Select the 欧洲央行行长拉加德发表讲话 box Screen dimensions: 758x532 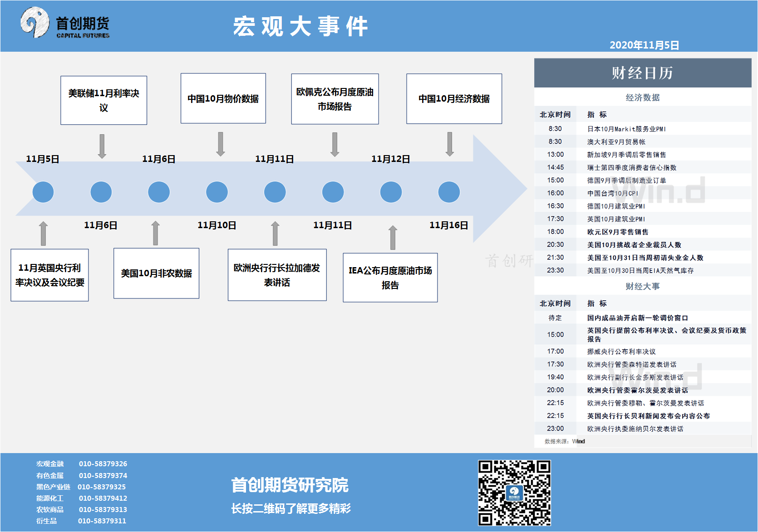click(277, 275)
